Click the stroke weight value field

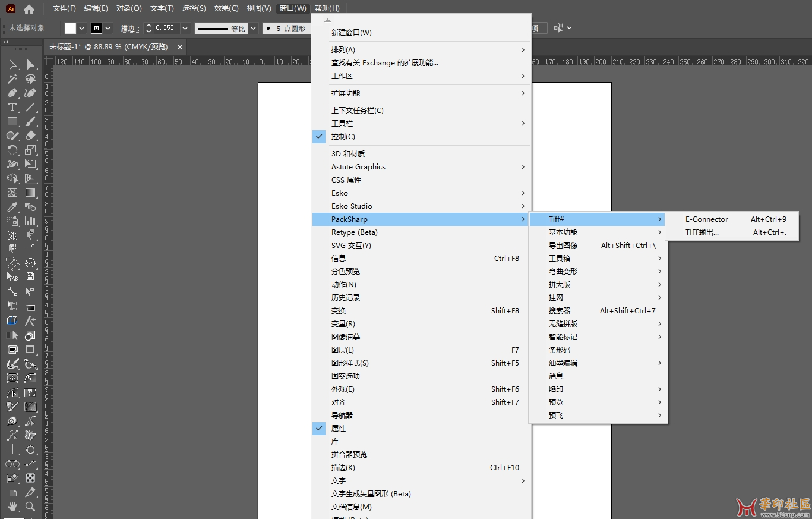166,28
